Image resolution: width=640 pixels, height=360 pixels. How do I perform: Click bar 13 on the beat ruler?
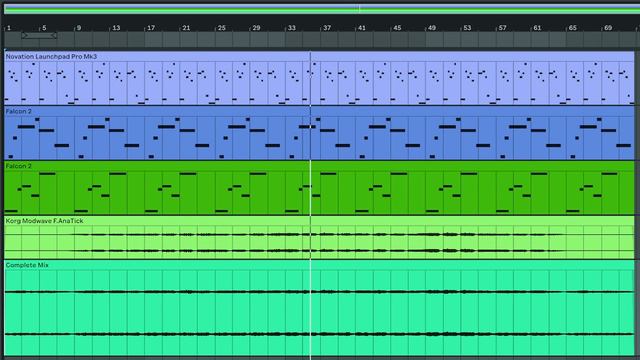coord(116,28)
